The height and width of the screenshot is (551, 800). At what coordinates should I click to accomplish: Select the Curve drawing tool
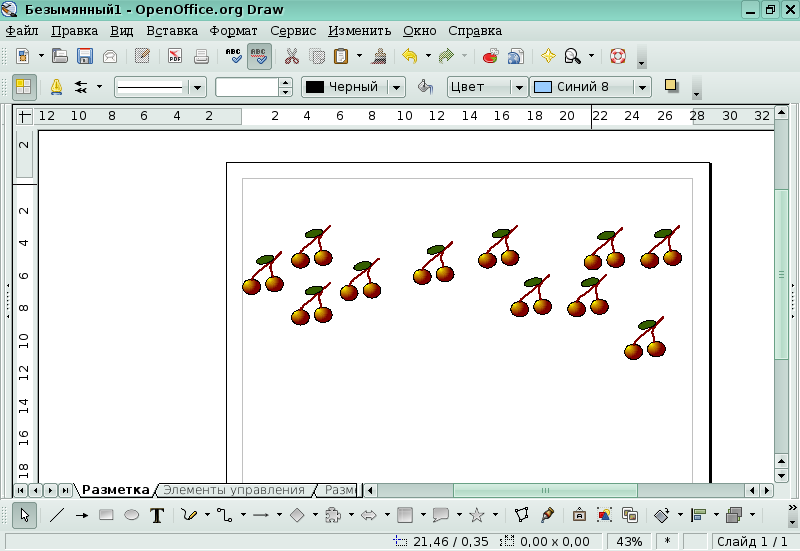pyautogui.click(x=189, y=515)
